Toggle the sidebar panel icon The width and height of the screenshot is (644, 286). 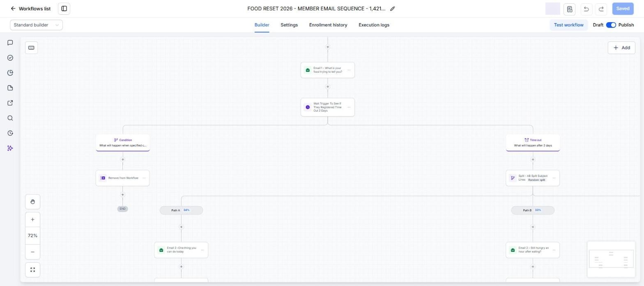point(64,9)
